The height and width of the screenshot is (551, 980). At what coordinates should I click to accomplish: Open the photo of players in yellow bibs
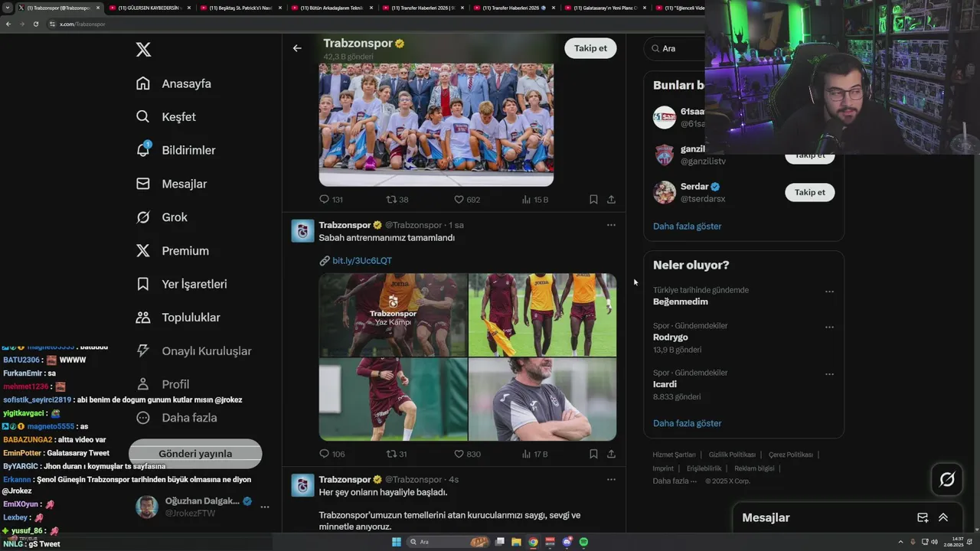click(x=542, y=315)
